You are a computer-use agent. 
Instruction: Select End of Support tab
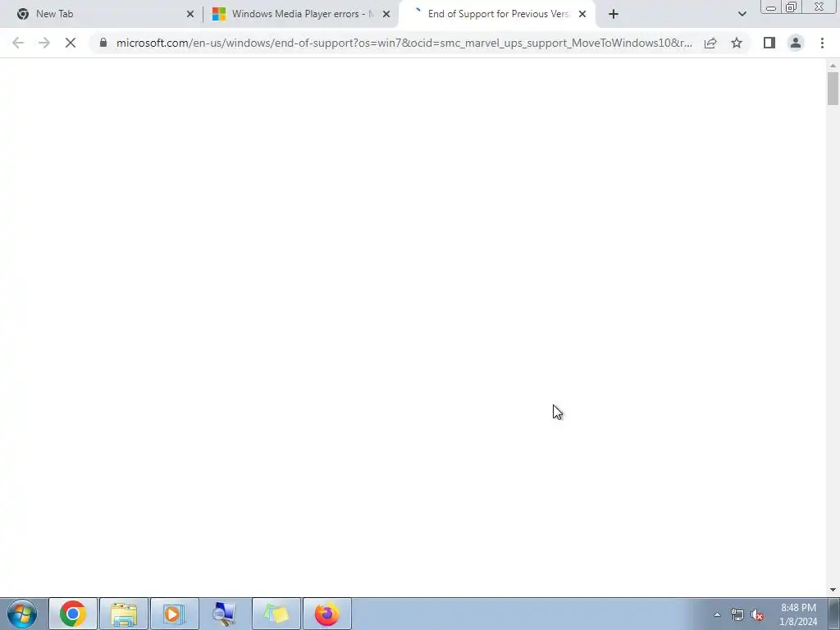[x=496, y=14]
